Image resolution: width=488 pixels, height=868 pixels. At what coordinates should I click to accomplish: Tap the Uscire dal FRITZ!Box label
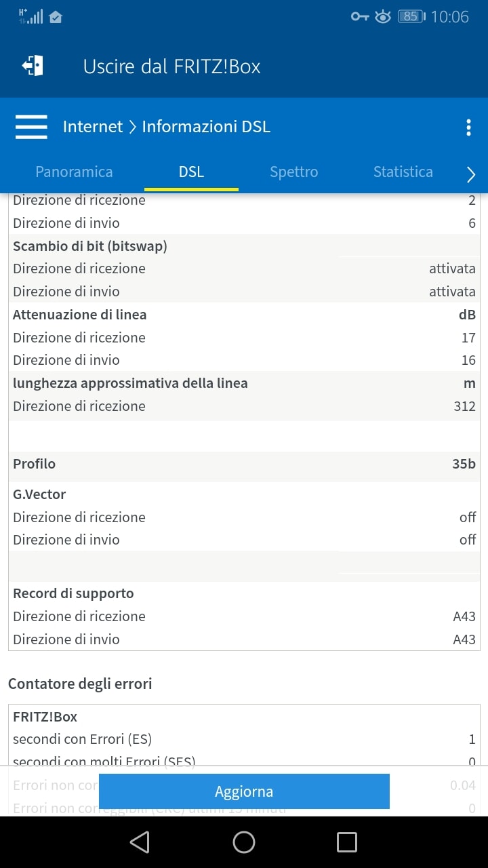coord(171,66)
